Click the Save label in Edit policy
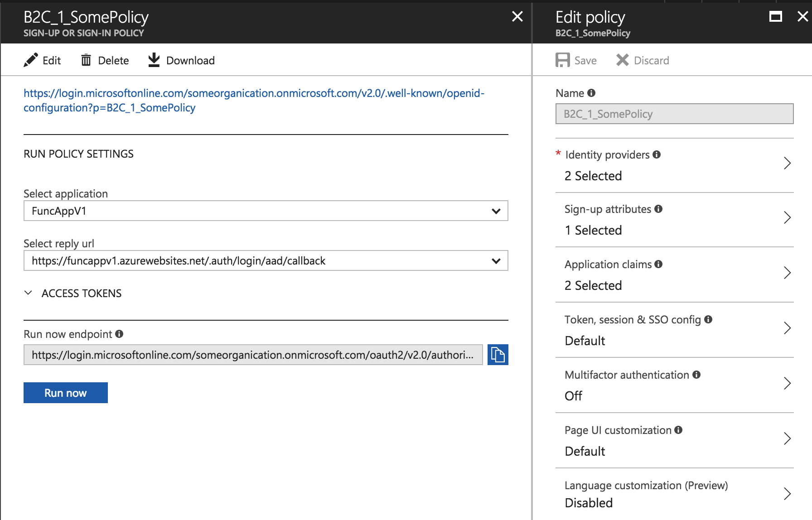812x520 pixels. click(x=585, y=61)
